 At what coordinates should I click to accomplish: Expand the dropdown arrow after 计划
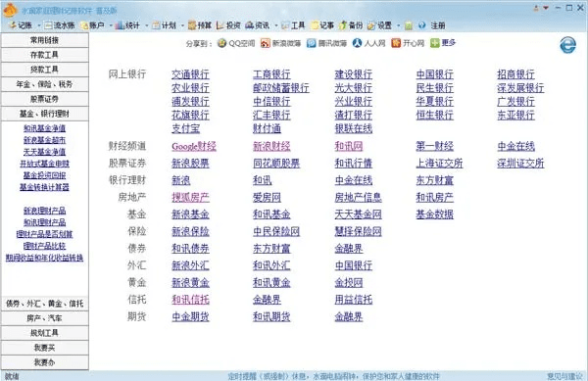pyautogui.click(x=182, y=25)
